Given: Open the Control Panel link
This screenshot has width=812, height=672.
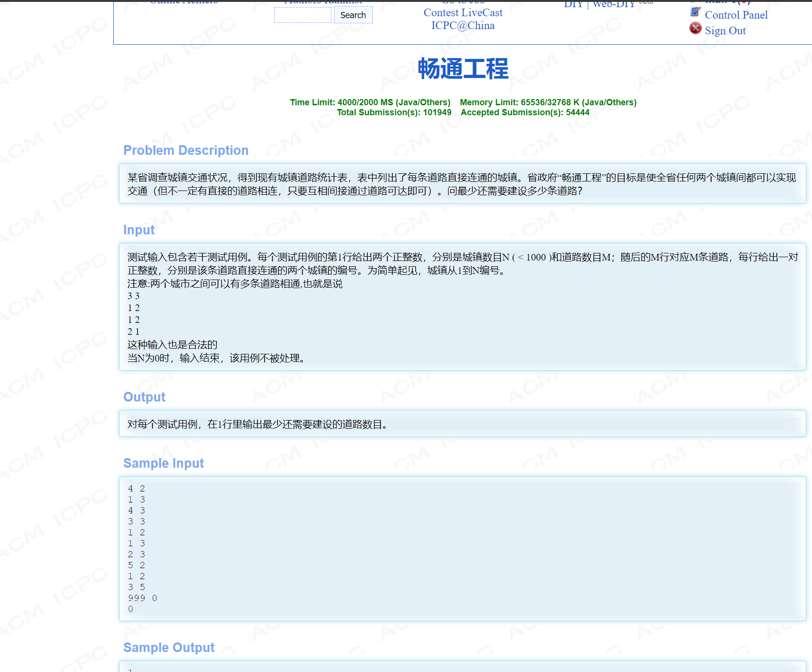Looking at the screenshot, I should click(736, 15).
